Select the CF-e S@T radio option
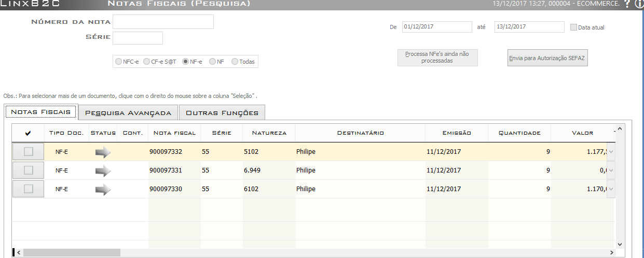The image size is (644, 258). [147, 62]
